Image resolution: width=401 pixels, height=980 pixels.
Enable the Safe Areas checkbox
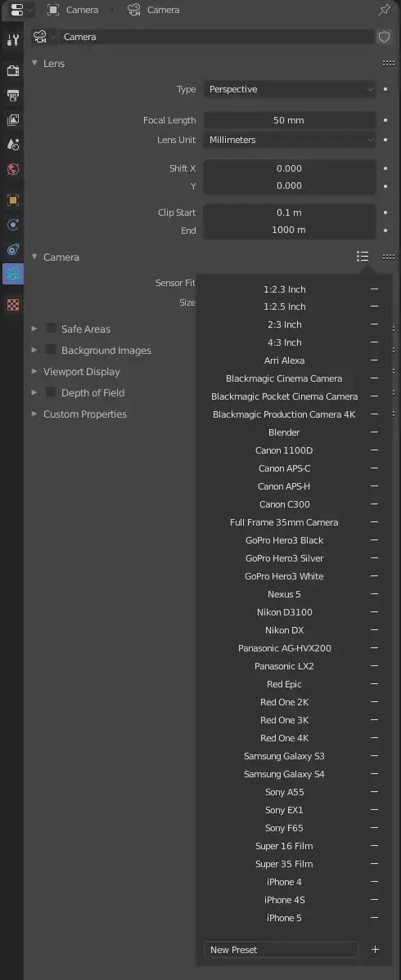point(52,329)
